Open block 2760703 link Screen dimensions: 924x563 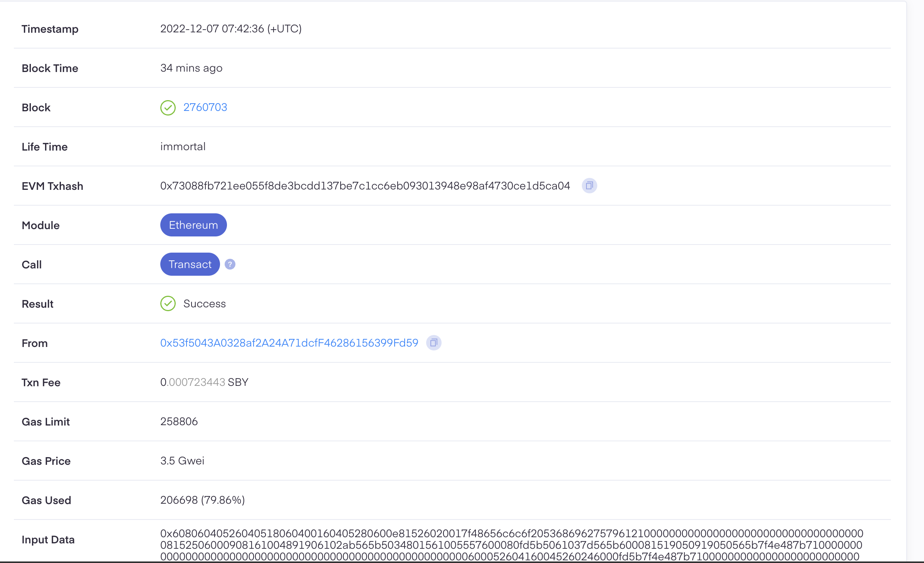[205, 107]
